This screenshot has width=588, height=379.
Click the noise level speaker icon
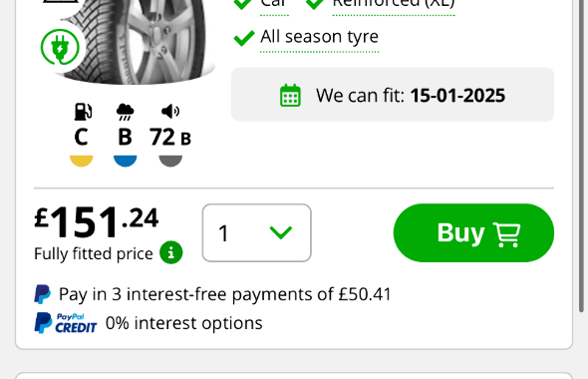click(170, 112)
